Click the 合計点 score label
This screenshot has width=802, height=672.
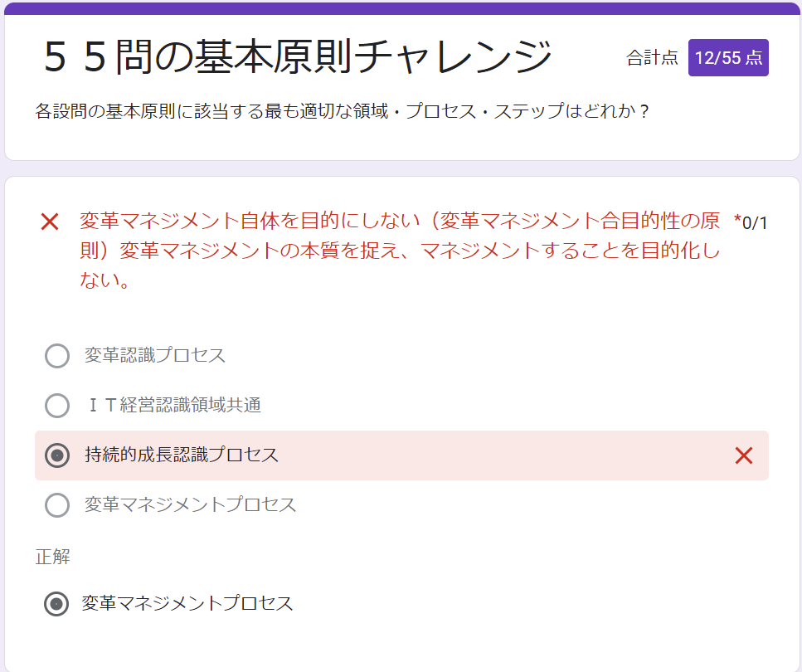[653, 57]
